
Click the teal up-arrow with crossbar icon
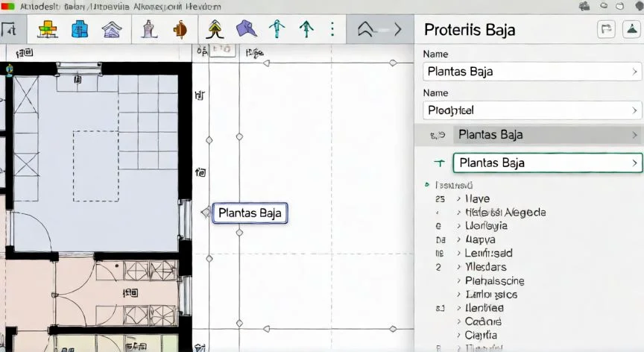(277, 29)
